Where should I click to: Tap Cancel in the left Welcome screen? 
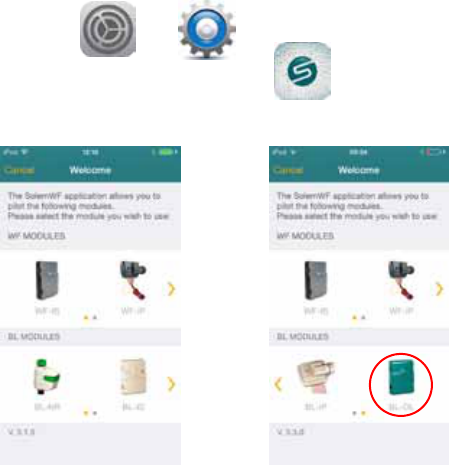(x=19, y=170)
